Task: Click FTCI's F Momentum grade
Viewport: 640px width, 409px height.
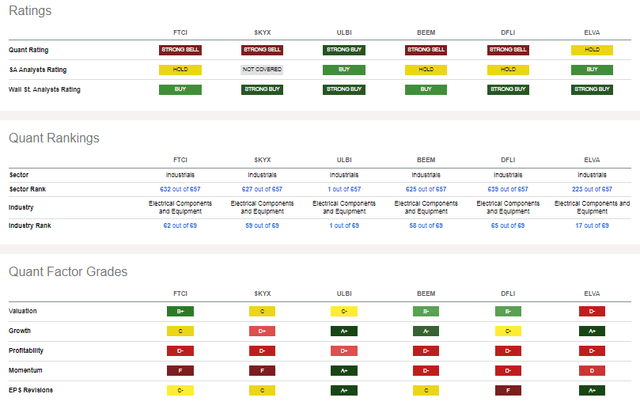Action: (180, 371)
